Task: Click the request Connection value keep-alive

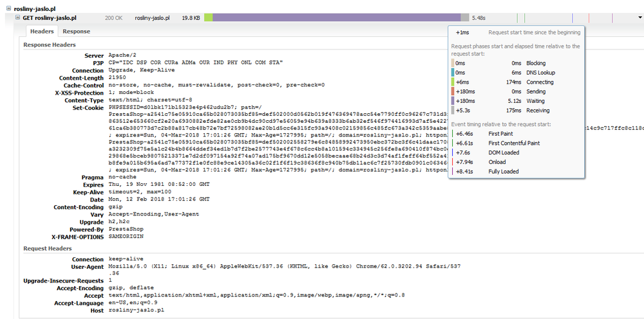Action: click(x=126, y=259)
